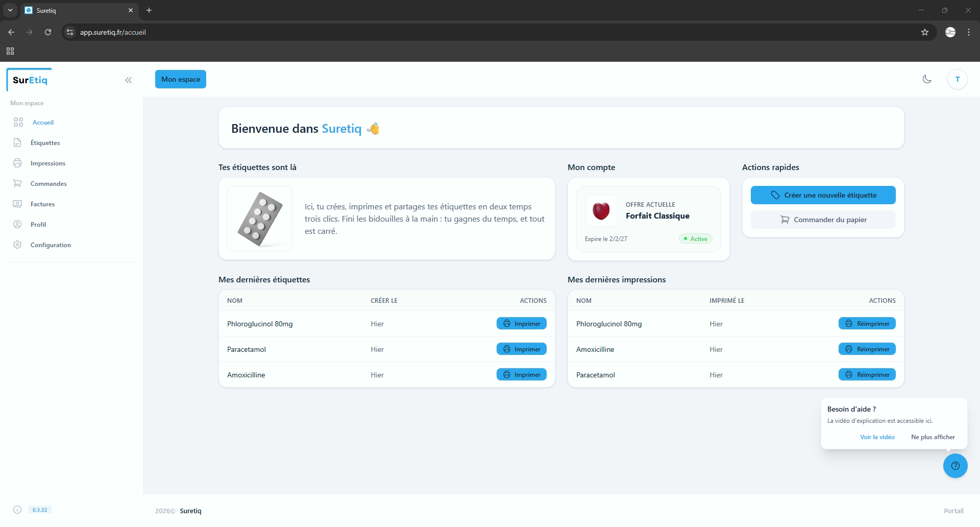
Task: Open Chrome three-dot menu
Action: pos(969,32)
